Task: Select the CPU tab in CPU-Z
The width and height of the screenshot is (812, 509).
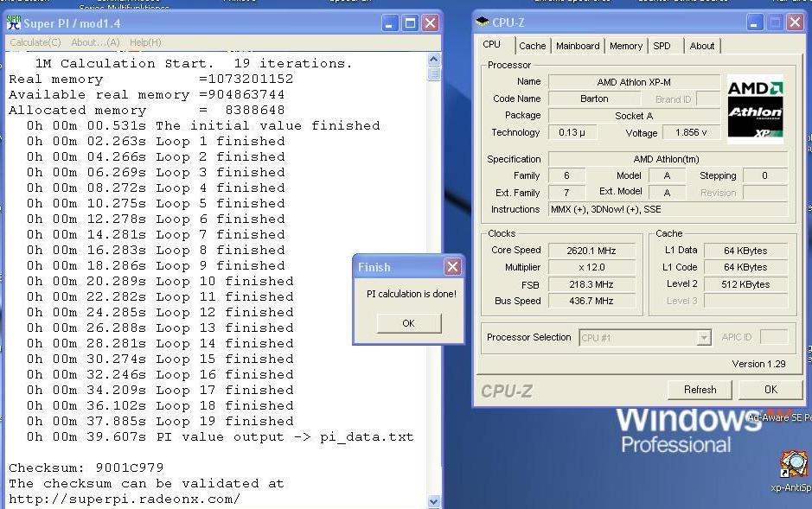Action: pos(492,44)
